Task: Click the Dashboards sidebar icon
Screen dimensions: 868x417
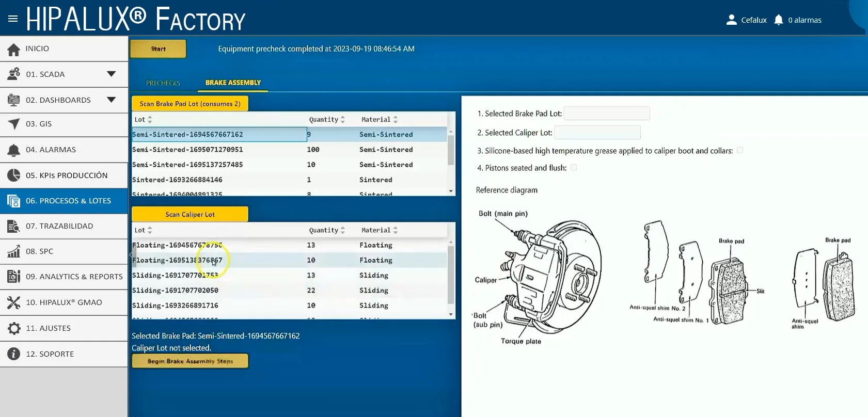Action: click(x=14, y=100)
